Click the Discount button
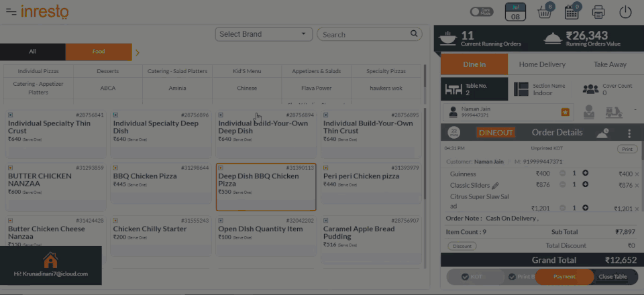 [x=462, y=246]
